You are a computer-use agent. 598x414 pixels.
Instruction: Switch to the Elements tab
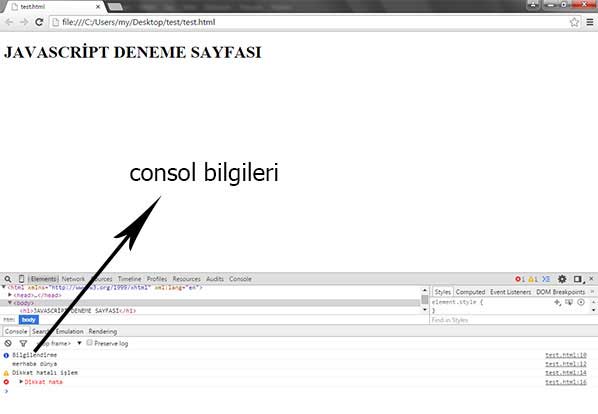(43, 279)
